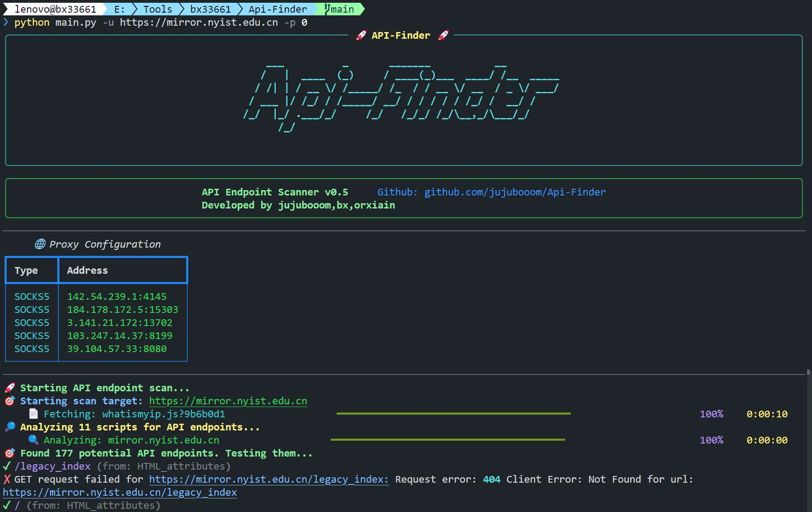The width and height of the screenshot is (812, 512).
Task: Select proxy address 142.54.239.1:4145
Action: tap(117, 297)
